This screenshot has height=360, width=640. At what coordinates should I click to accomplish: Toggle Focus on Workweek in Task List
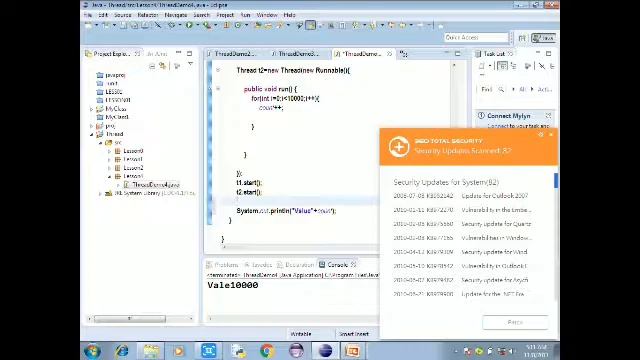tap(527, 66)
